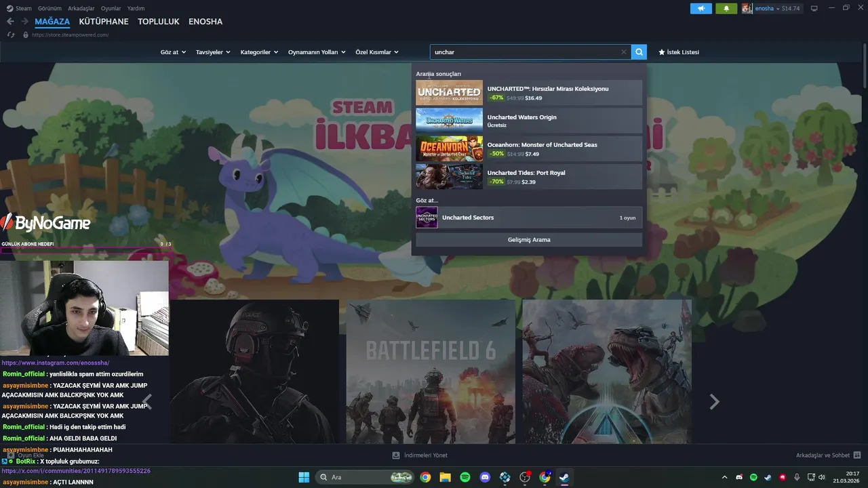Image resolution: width=868 pixels, height=488 pixels.
Task: Launch Google Chrome from the taskbar
Action: [425, 477]
